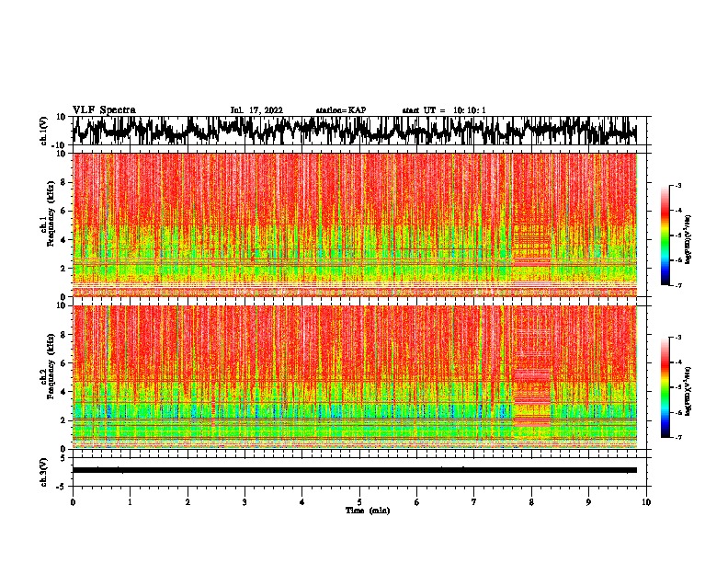Click the ch.2 spectrogram color scale bar
728x563 pixels.
[x=665, y=387]
